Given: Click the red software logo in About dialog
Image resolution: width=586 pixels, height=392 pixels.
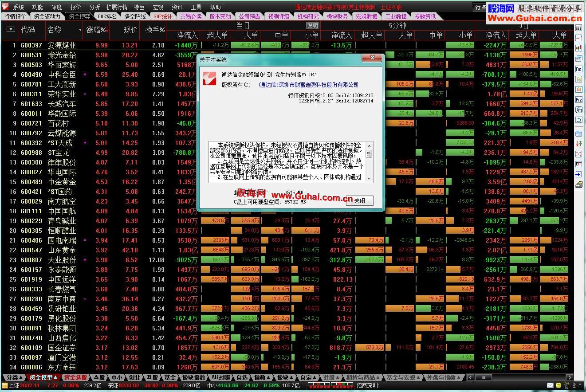Looking at the screenshot, I should pyautogui.click(x=208, y=78).
